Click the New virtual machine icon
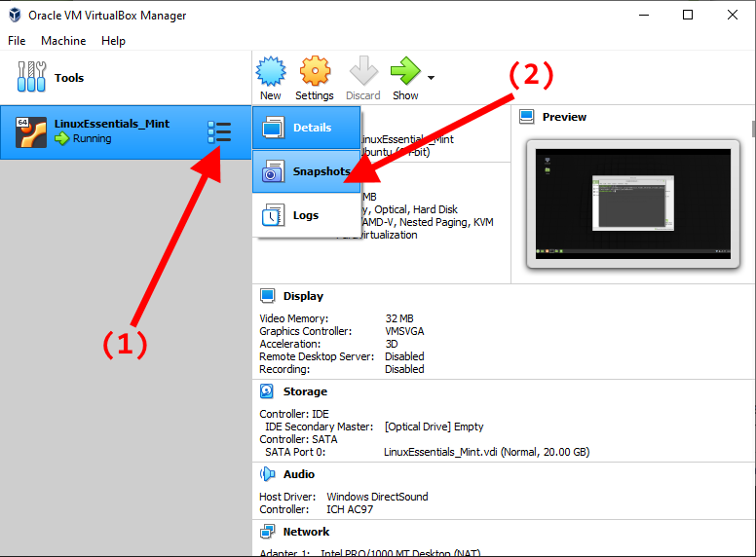 tap(271, 71)
